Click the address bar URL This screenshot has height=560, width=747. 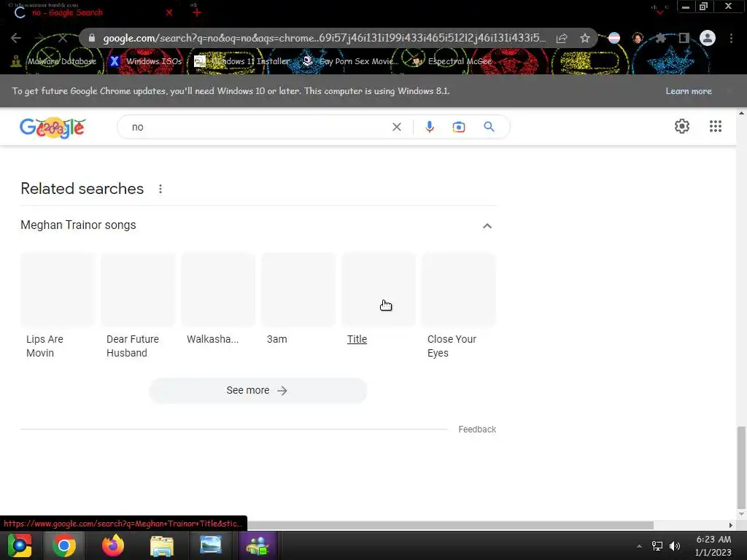click(324, 38)
